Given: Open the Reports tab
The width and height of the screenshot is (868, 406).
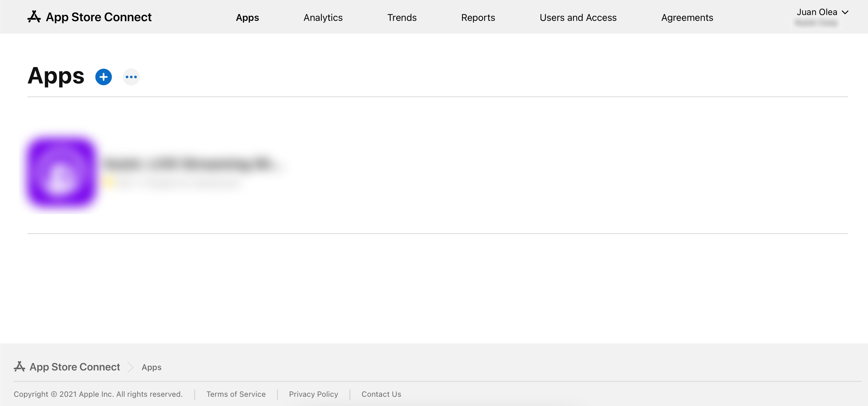Looking at the screenshot, I should (x=478, y=17).
